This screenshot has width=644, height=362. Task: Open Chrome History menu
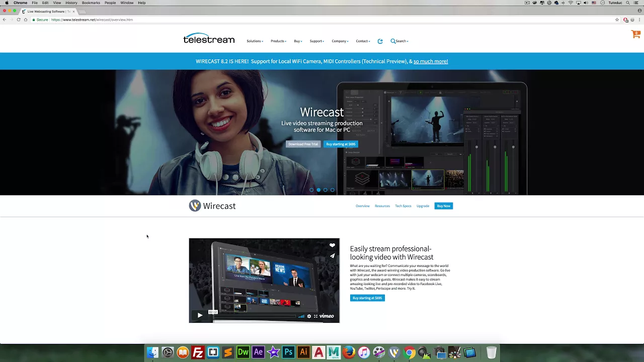pos(71,3)
